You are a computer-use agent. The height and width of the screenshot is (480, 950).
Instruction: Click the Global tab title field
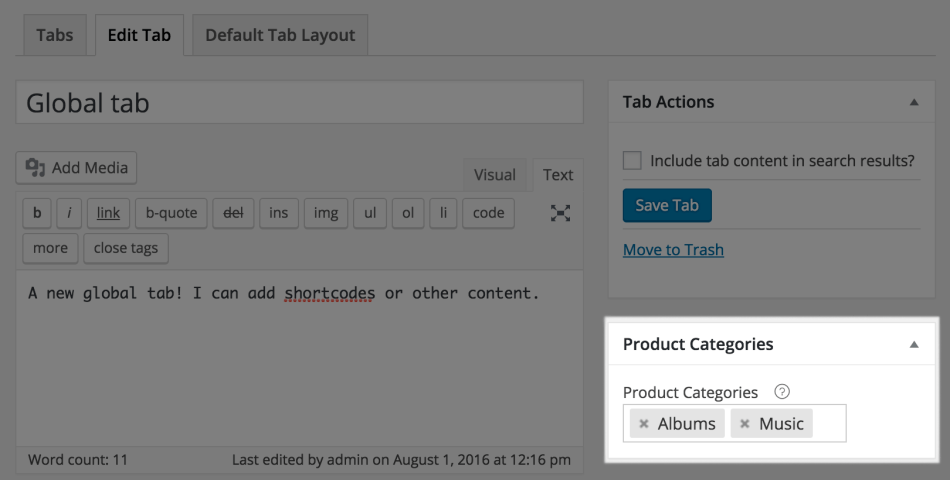[299, 103]
